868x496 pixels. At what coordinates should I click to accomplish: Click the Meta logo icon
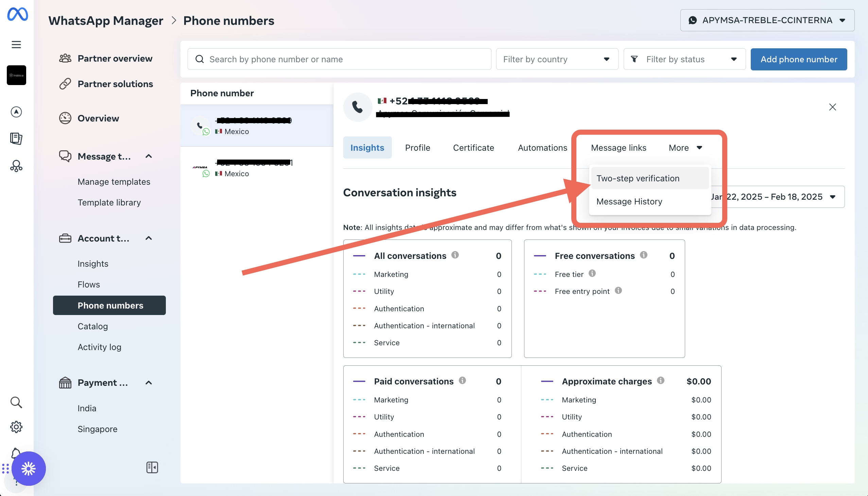[x=17, y=14]
